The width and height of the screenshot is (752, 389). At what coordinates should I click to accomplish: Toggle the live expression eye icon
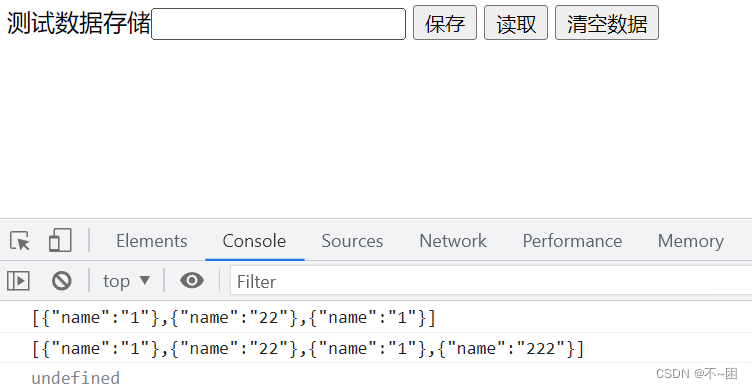click(192, 280)
